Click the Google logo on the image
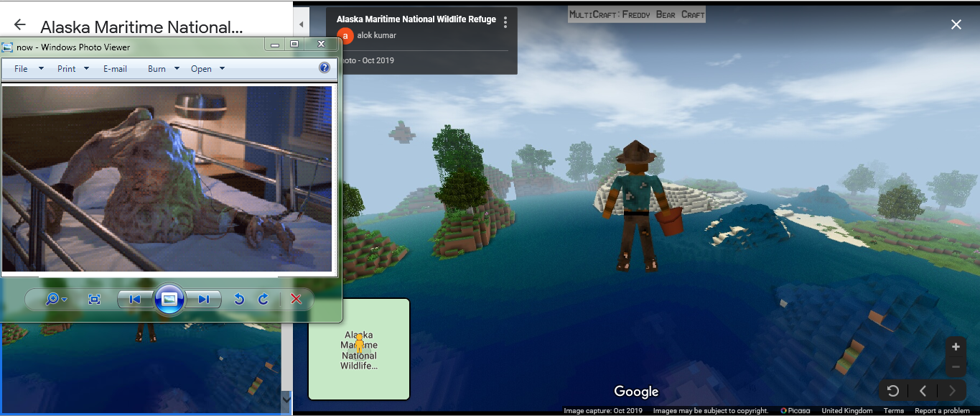This screenshot has height=416, width=980. [636, 392]
